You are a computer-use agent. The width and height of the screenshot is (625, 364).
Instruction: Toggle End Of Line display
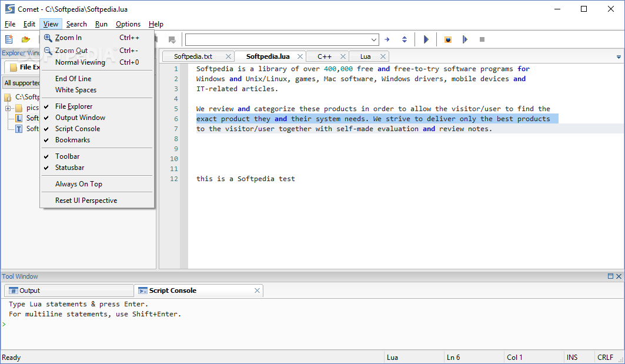[x=97, y=79]
